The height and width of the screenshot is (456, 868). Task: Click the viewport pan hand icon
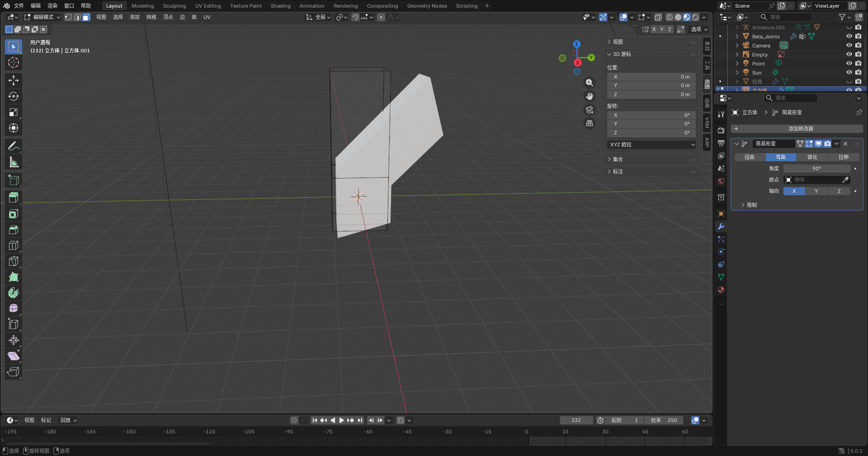[590, 96]
